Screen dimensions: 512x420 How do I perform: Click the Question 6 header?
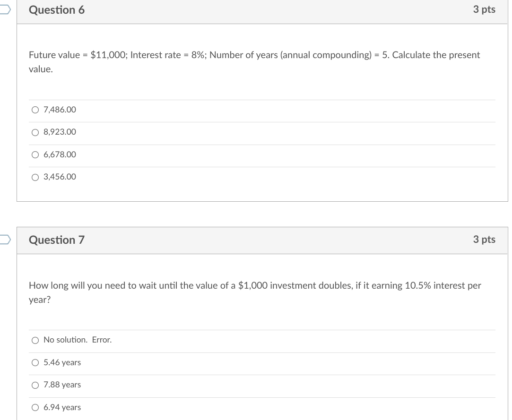coord(57,9)
